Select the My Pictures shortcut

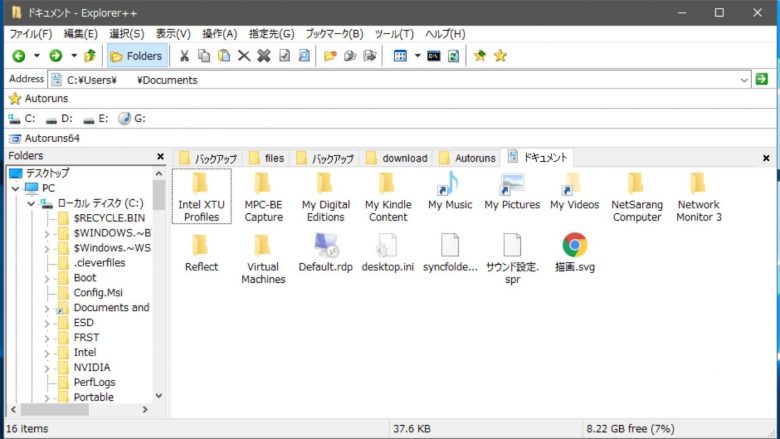(x=512, y=190)
